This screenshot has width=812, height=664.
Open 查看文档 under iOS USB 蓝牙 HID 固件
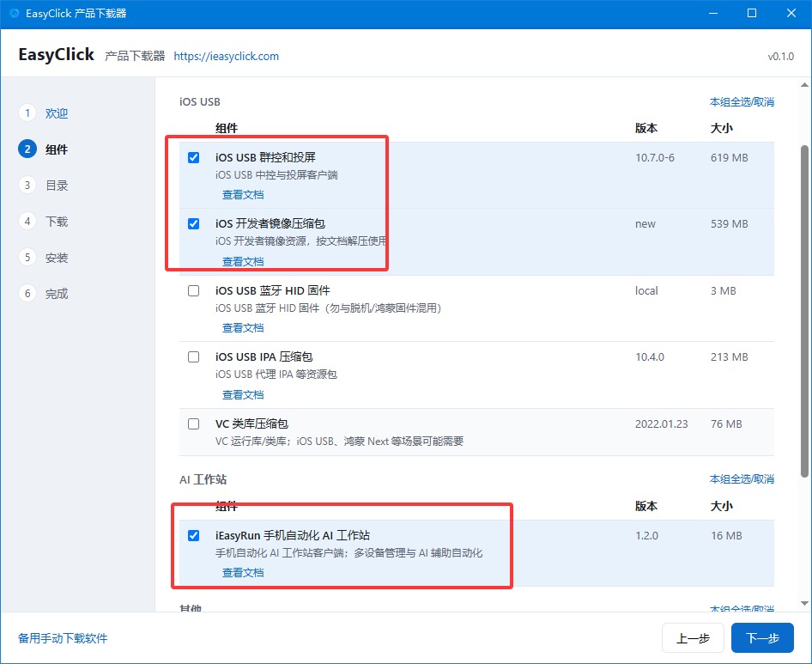tap(243, 328)
